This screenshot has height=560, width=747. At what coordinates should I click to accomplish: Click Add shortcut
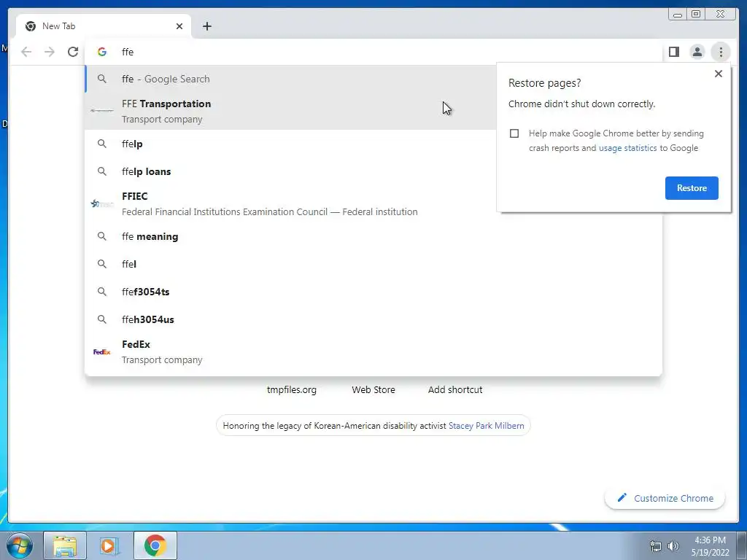(455, 389)
